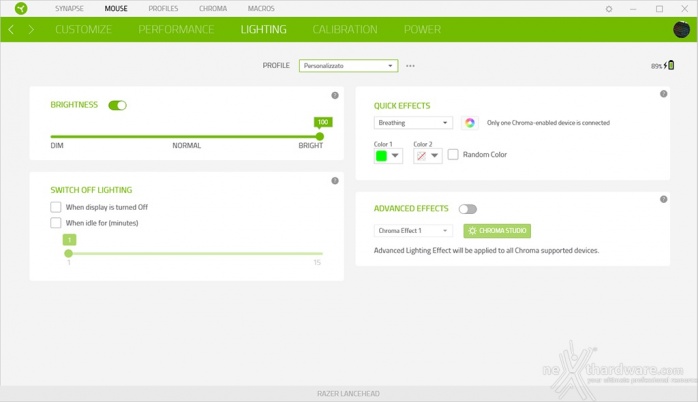Click the Chroma color wheel sync icon
This screenshot has height=402, width=698.
[x=470, y=123]
